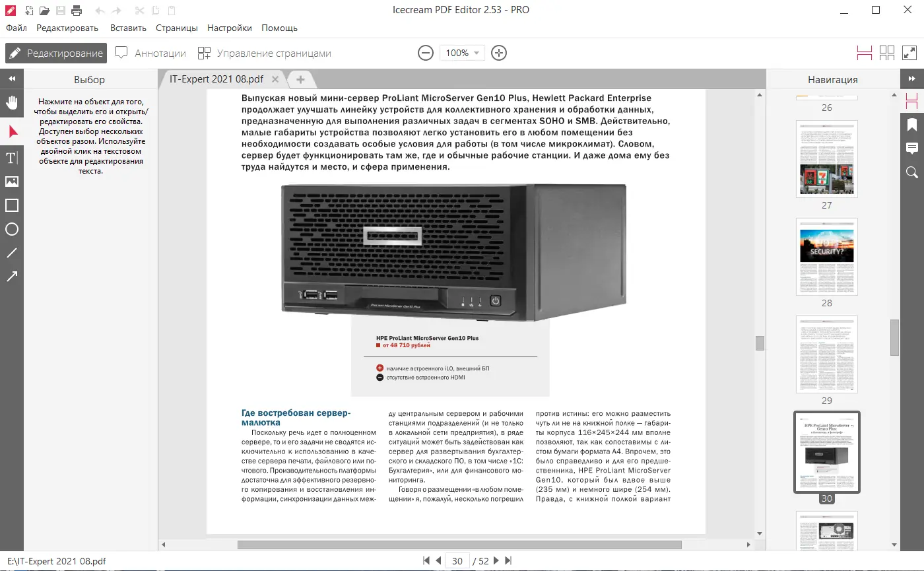Viewport: 924px width, 571px height.
Task: Open the Bookmarks panel
Action: coord(912,125)
